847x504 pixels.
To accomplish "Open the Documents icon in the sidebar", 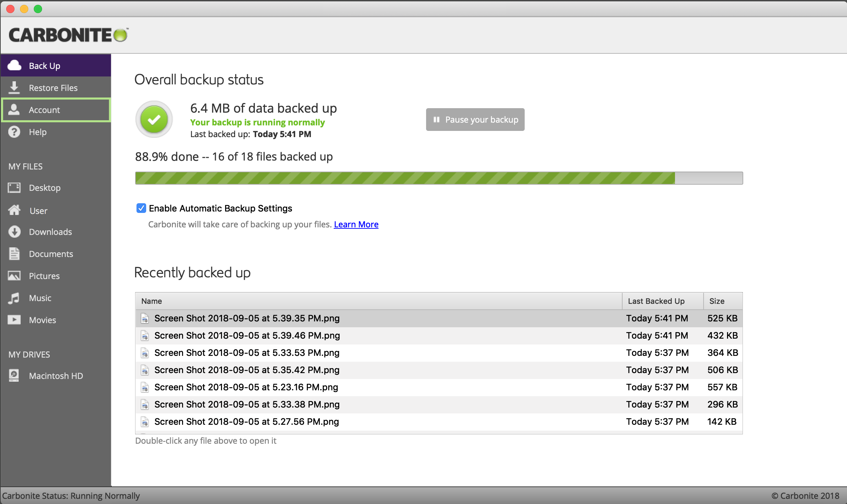I will click(14, 254).
